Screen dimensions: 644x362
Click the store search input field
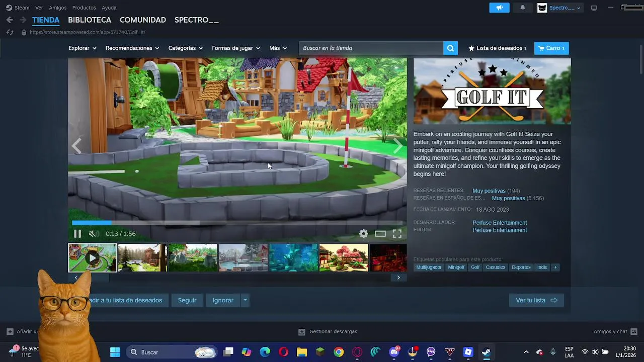click(371, 48)
